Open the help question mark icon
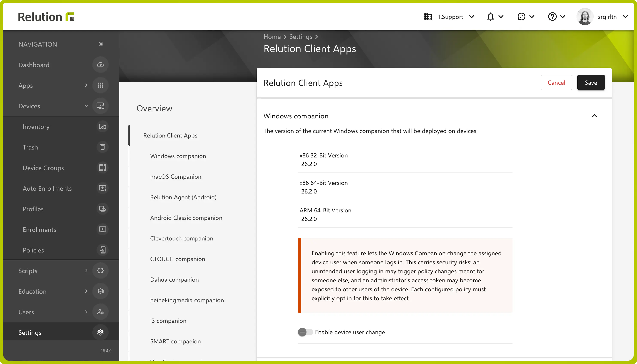637x364 pixels. click(552, 17)
